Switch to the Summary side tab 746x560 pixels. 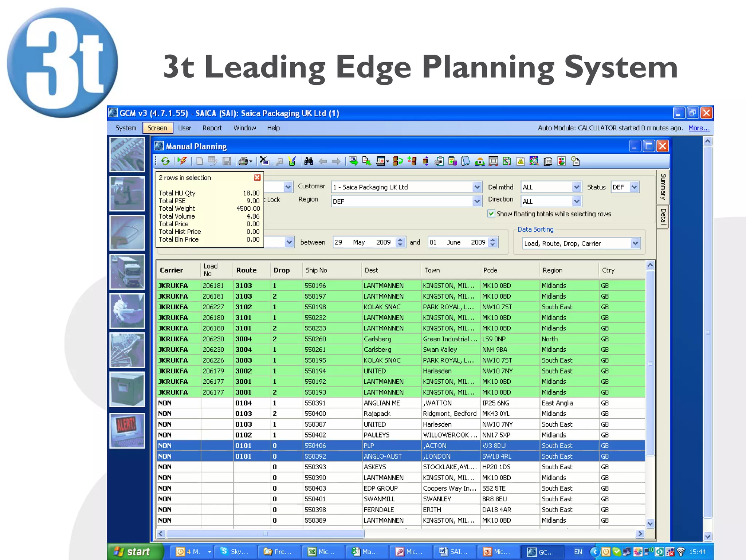tap(663, 186)
